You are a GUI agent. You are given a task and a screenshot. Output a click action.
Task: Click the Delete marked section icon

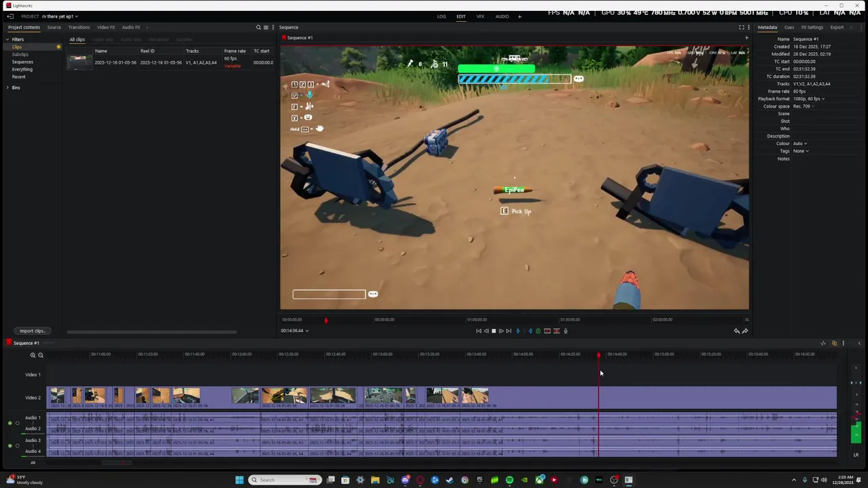[557, 331]
